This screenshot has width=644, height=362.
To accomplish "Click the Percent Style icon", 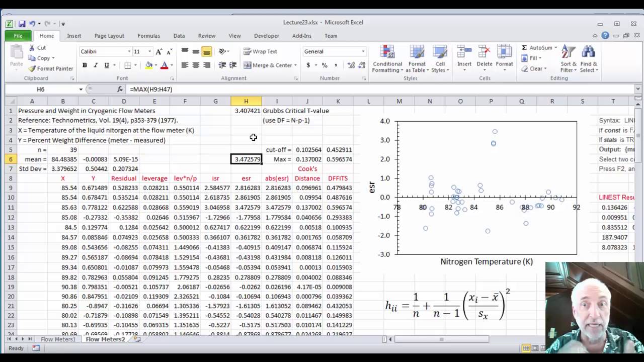I will (x=325, y=65).
